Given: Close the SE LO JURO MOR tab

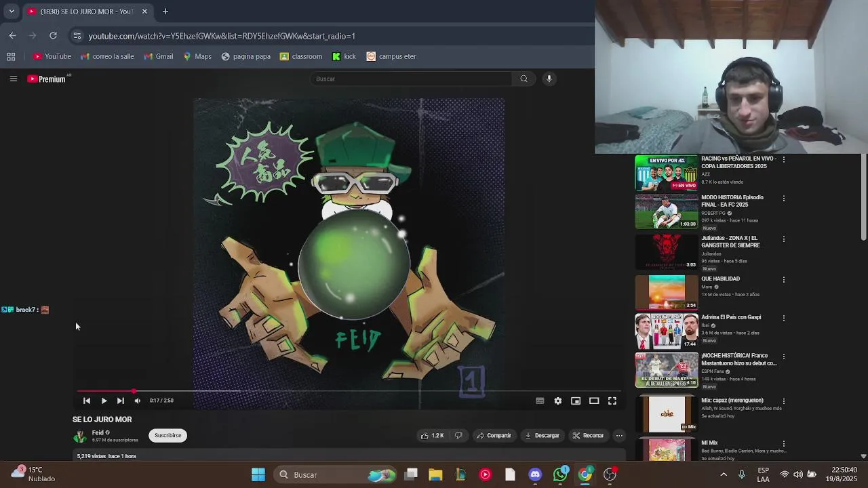Looking at the screenshot, I should point(144,12).
